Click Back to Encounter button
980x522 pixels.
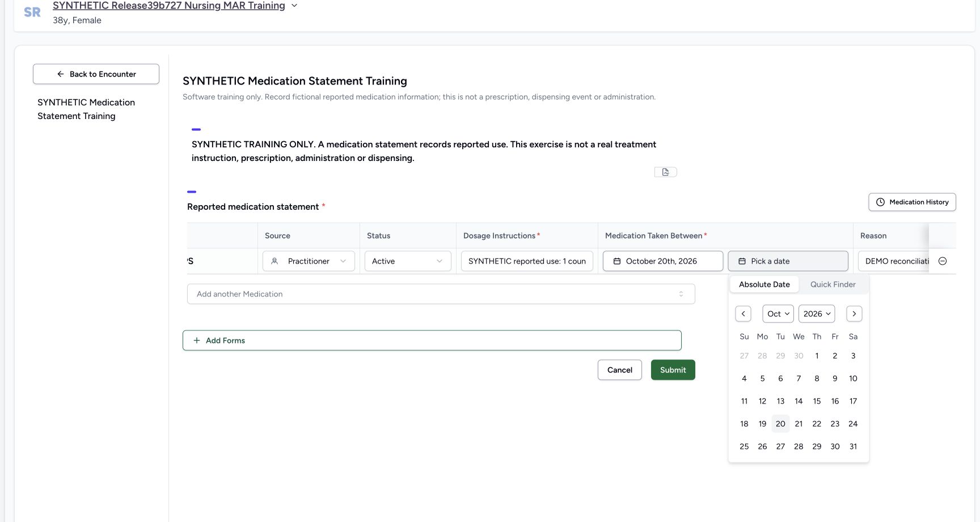(96, 74)
